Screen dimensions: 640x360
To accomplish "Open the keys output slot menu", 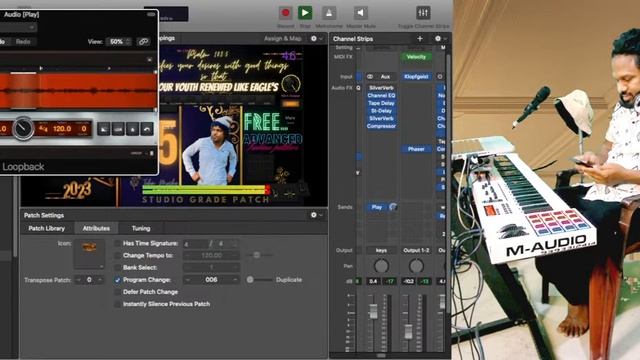I will [381, 250].
